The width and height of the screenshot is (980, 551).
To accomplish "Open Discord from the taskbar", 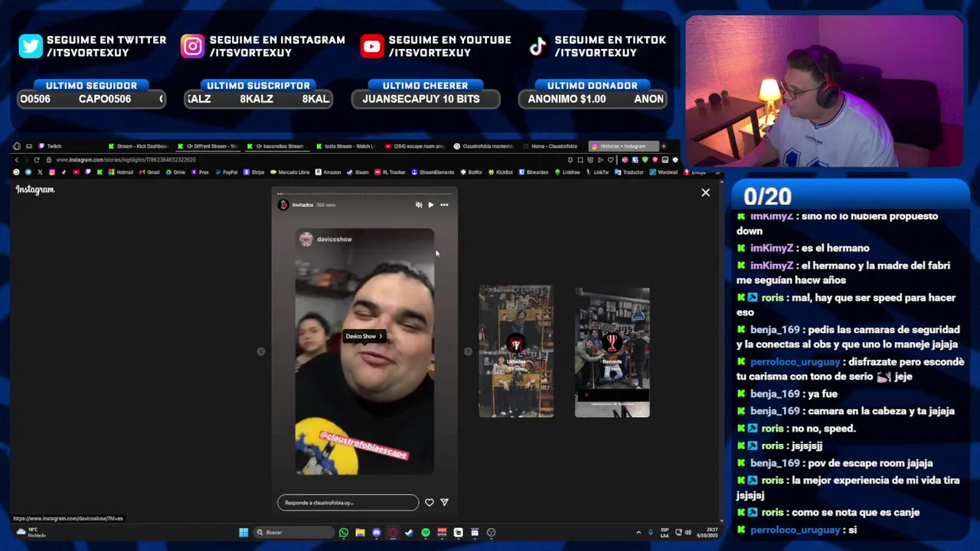I will [376, 532].
